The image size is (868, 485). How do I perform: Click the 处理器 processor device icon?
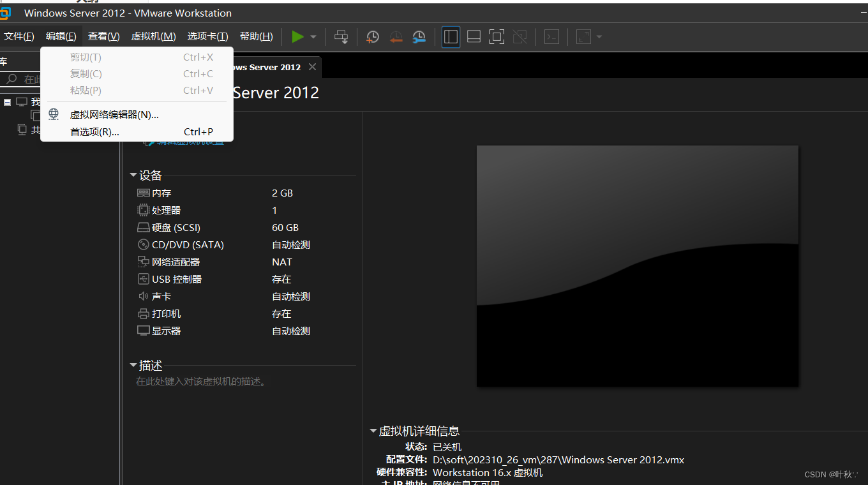[144, 210]
